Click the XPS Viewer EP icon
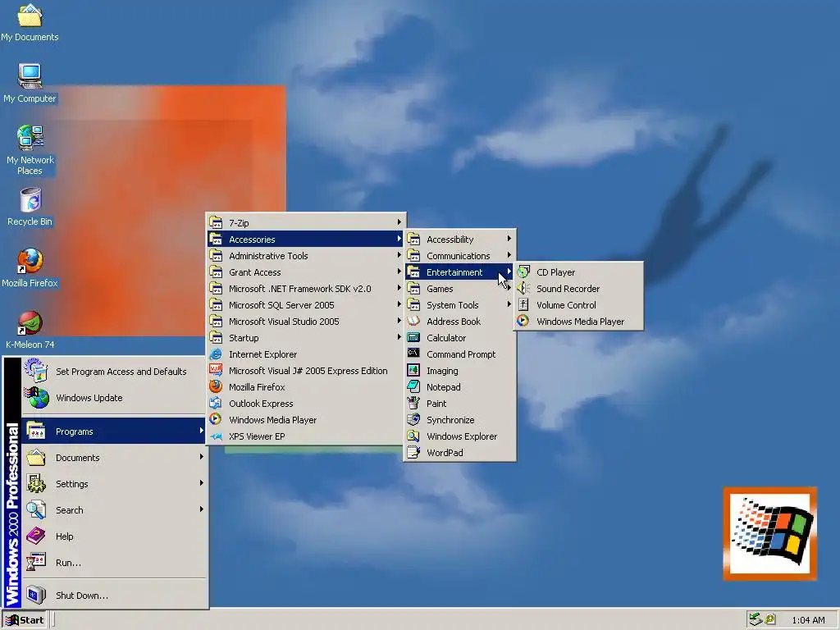 (x=216, y=436)
